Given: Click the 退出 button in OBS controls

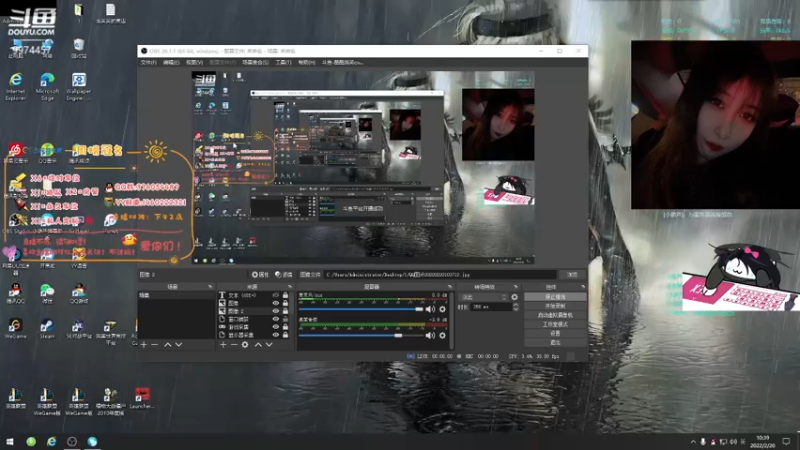Looking at the screenshot, I should click(555, 343).
